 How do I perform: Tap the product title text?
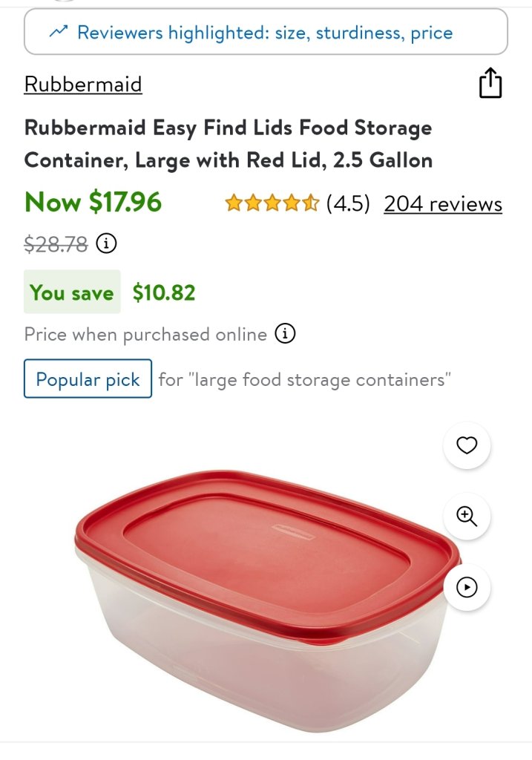pyautogui.click(x=229, y=144)
